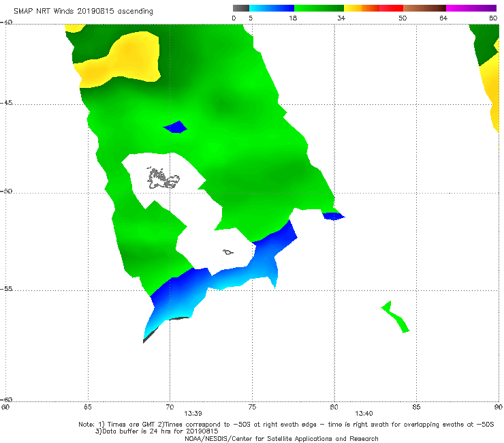Pick the cyan-to-blue segment of the colorbar
504x443 pixels.
tap(272, 8)
